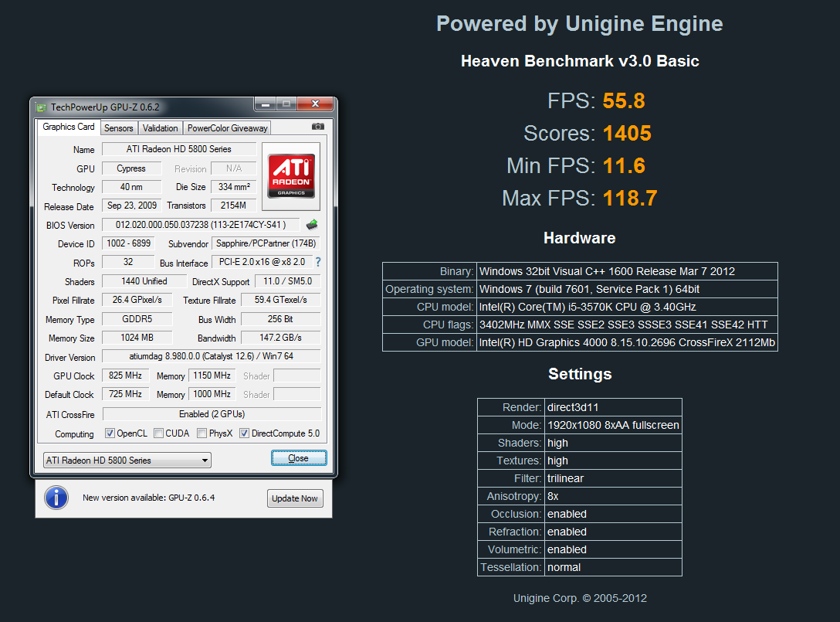This screenshot has height=622, width=840.
Task: Click the Bus Width field 256 Bit
Action: [281, 319]
